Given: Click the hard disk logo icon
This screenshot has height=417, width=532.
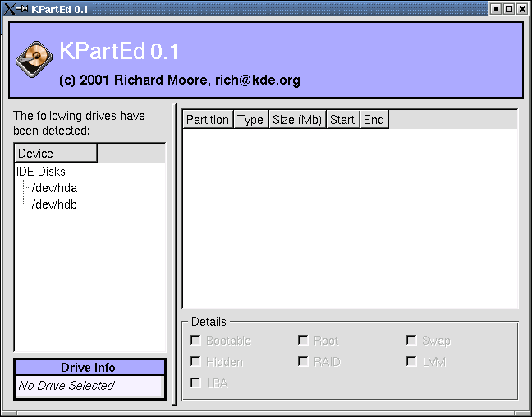Looking at the screenshot, I should [34, 60].
